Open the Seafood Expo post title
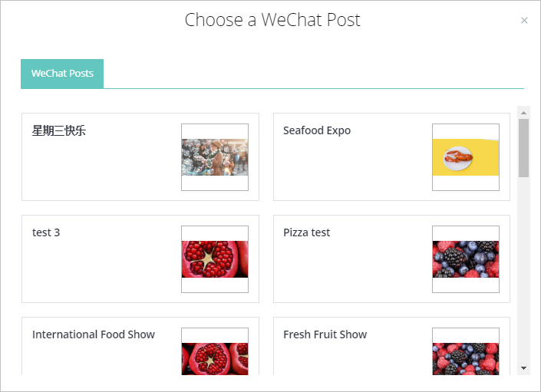This screenshot has width=541, height=392. pos(317,130)
